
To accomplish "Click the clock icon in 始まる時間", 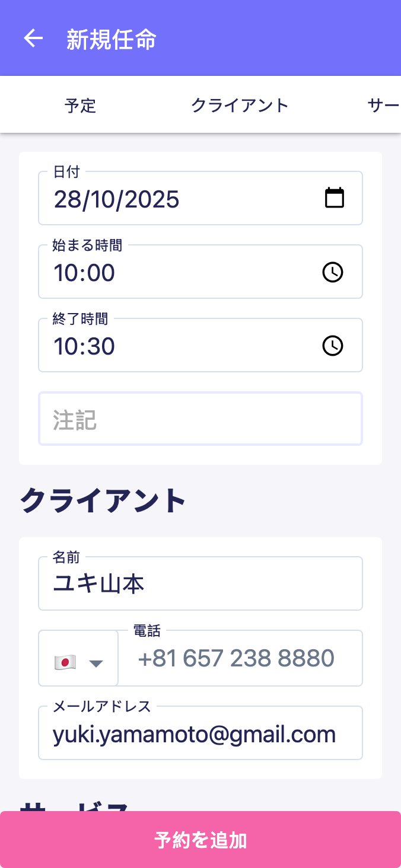I will point(333,273).
